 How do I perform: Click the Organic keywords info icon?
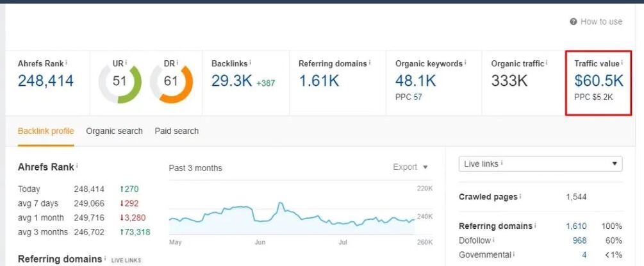tap(465, 63)
